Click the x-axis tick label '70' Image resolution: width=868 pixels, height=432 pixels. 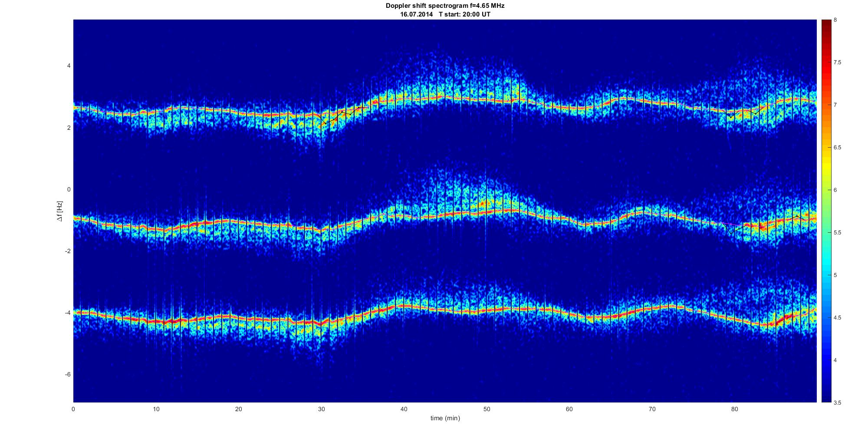click(652, 409)
